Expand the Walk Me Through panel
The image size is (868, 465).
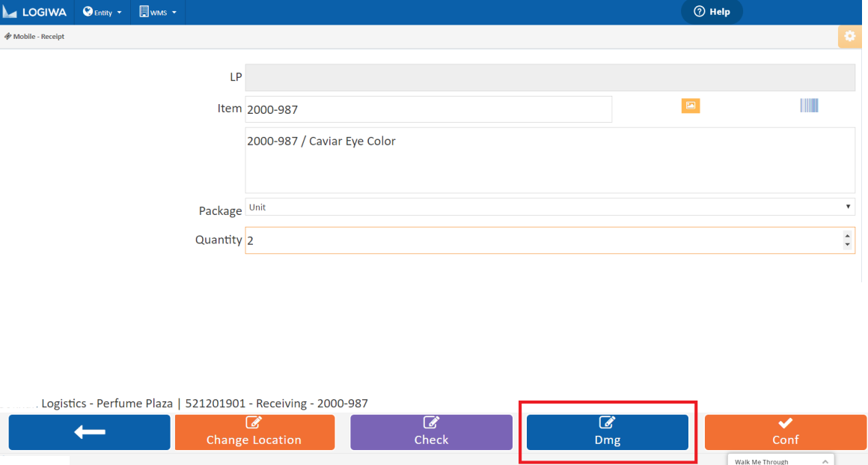click(780, 461)
